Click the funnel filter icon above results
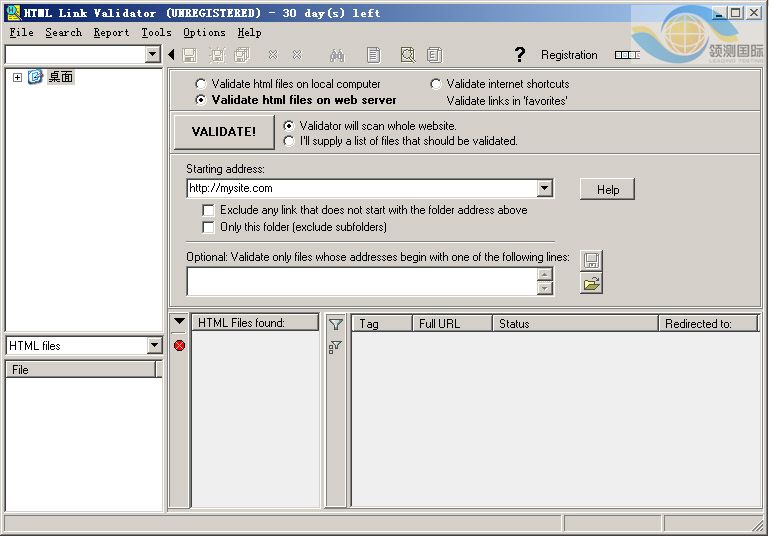The height and width of the screenshot is (537, 769). [x=336, y=324]
